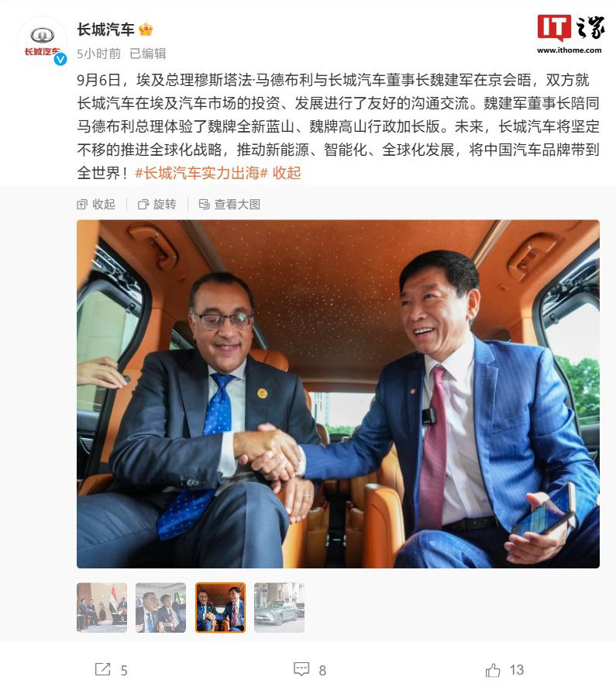Open the 长城汽车 username link
616x687 pixels.
pyautogui.click(x=105, y=29)
